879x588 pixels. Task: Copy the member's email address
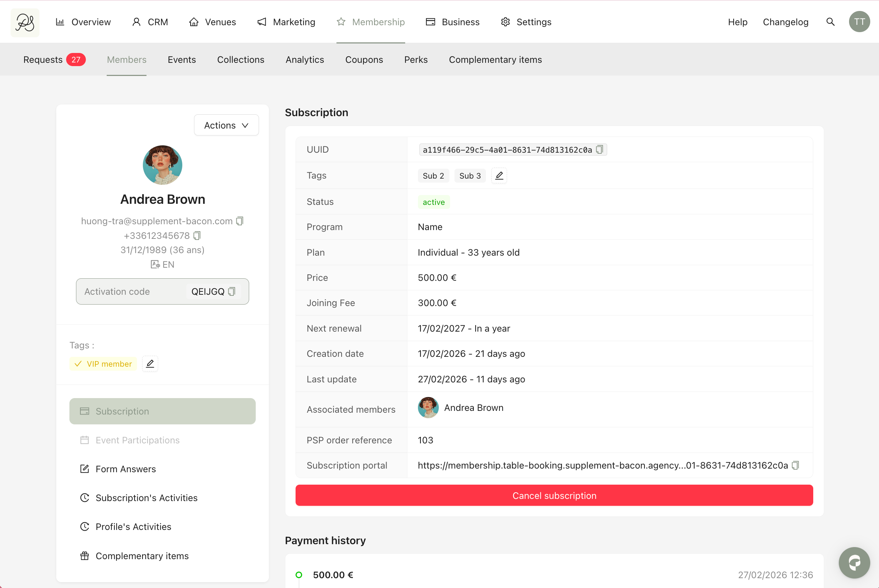(x=240, y=221)
